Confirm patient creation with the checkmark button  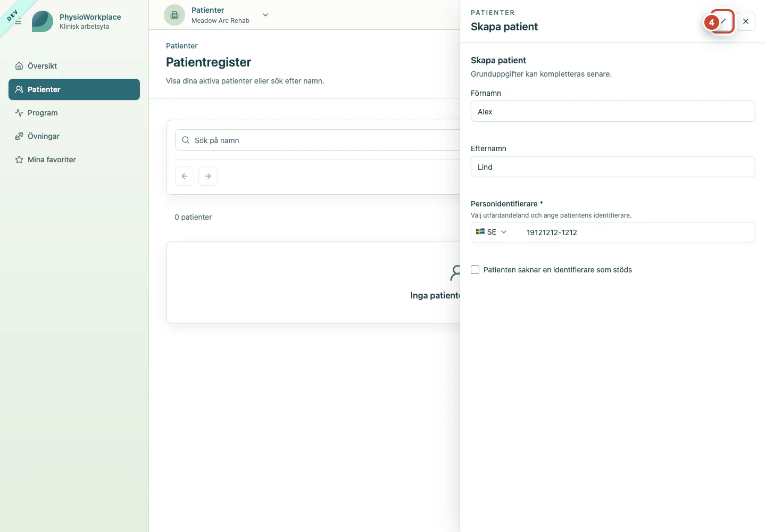click(x=723, y=21)
